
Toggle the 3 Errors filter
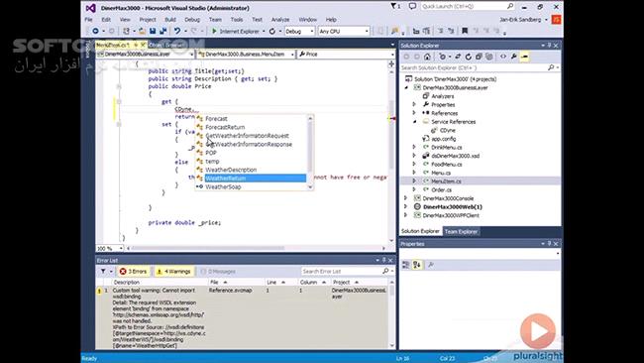click(x=133, y=272)
